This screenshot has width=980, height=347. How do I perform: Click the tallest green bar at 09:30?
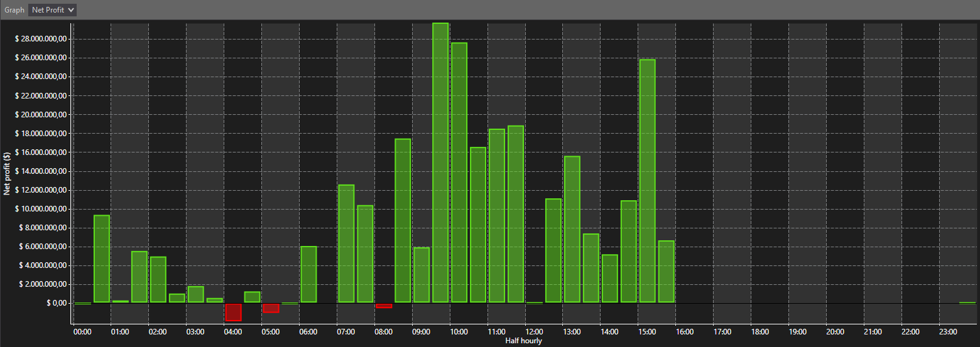pos(440,163)
